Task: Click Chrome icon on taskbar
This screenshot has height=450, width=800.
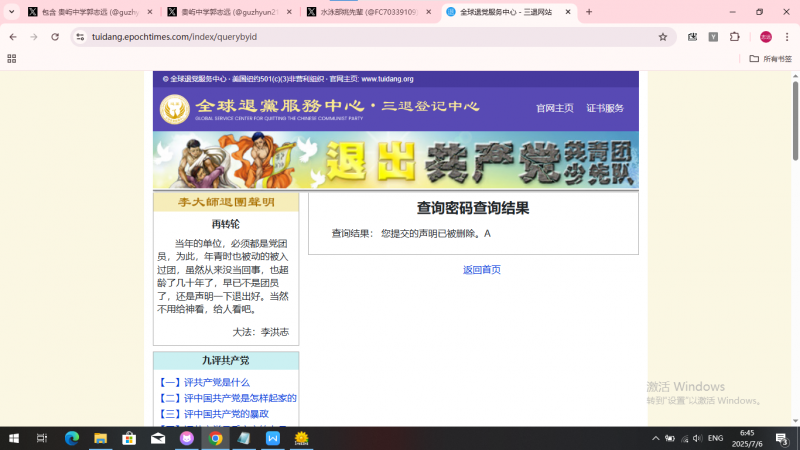Action: pos(215,438)
